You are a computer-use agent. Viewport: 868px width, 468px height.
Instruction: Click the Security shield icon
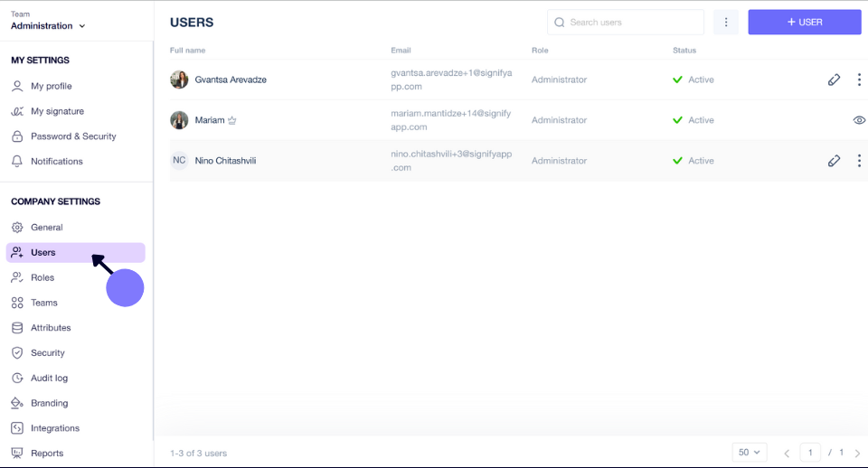pos(17,353)
